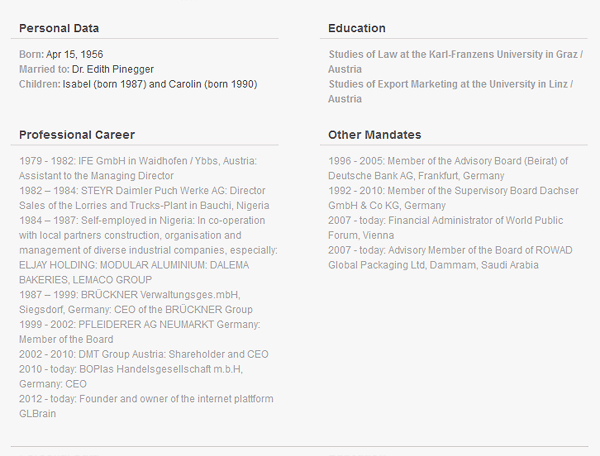Click the Children Isabel and Carolin line
This screenshot has width=600, height=456.
[138, 84]
